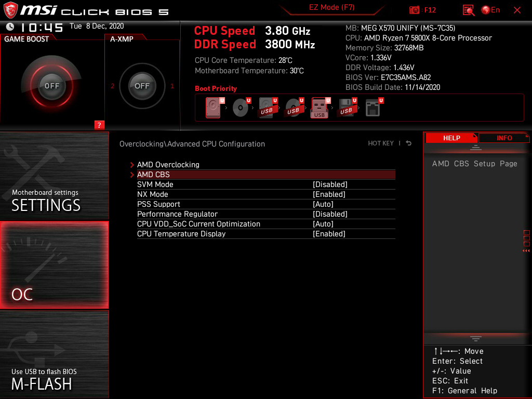This screenshot has height=399, width=532.
Task: Toggle the A-XMP OFF knob
Action: (x=142, y=86)
